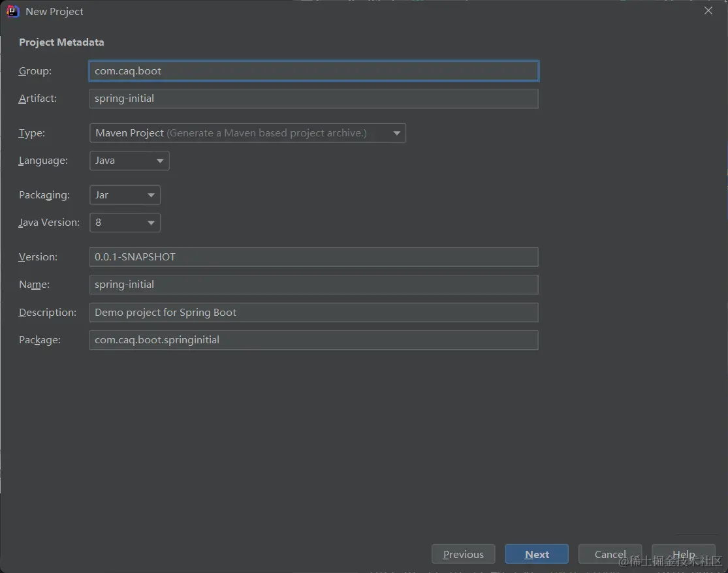Edit the Description field Demo project for Spring Boot
728x573 pixels.
tap(314, 312)
